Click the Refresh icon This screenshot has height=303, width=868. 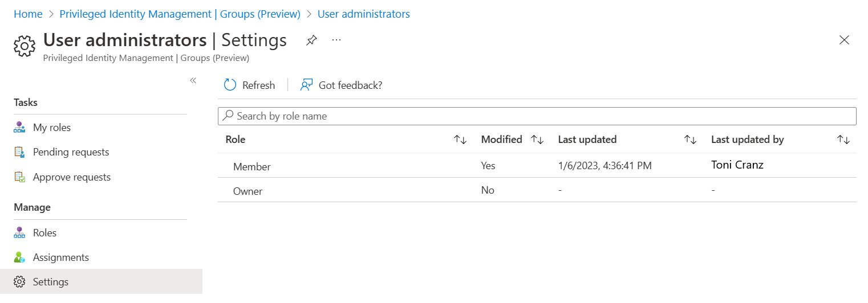coord(230,85)
